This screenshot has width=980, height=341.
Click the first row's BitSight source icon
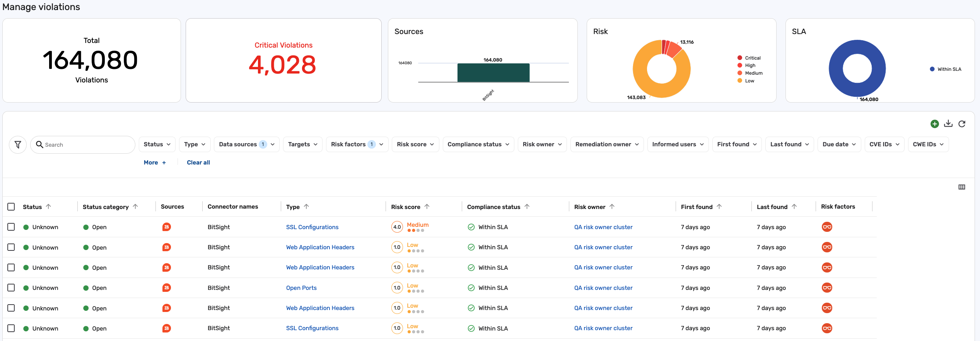(166, 227)
